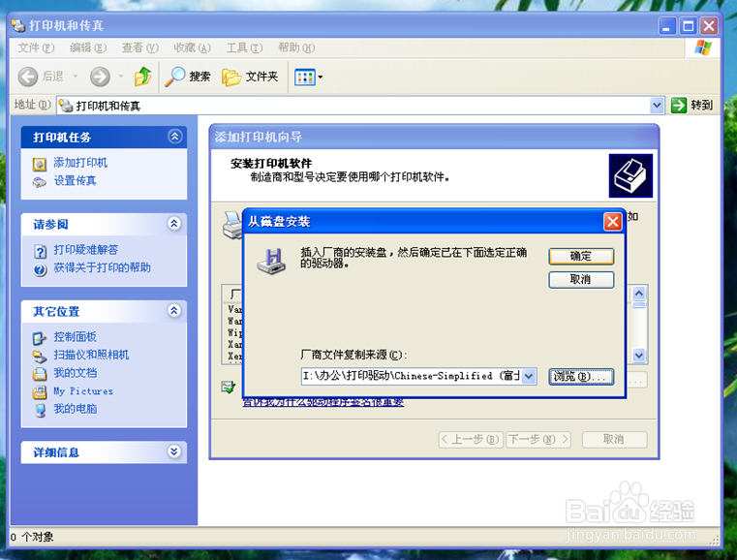Collapse the 请参阅 panel
This screenshot has height=560, width=737.
pyautogui.click(x=174, y=224)
